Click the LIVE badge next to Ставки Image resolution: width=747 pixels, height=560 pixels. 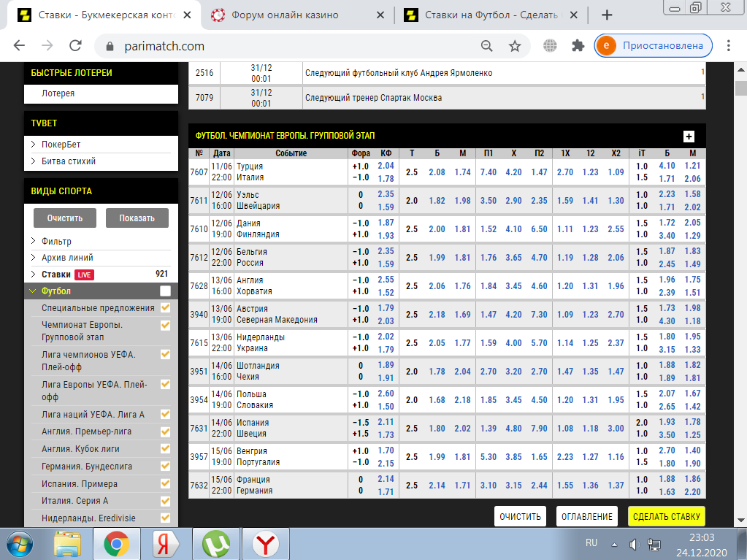point(84,275)
